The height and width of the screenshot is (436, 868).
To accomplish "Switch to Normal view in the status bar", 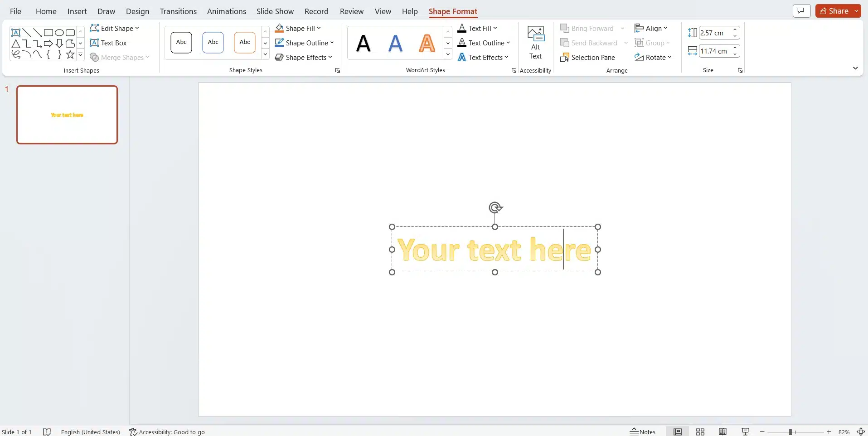I will pyautogui.click(x=678, y=432).
